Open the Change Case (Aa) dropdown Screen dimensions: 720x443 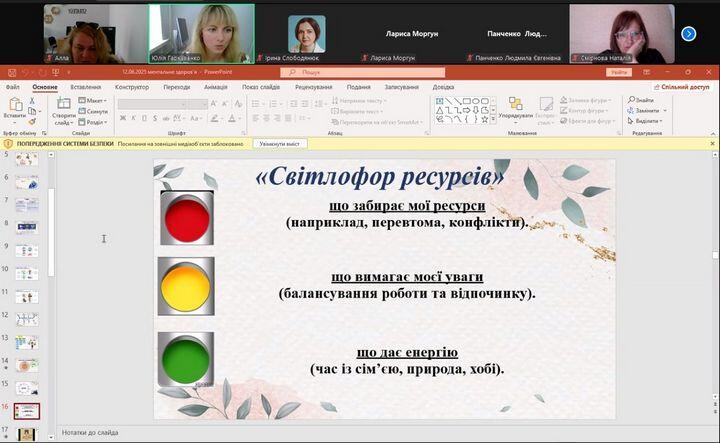(x=196, y=118)
